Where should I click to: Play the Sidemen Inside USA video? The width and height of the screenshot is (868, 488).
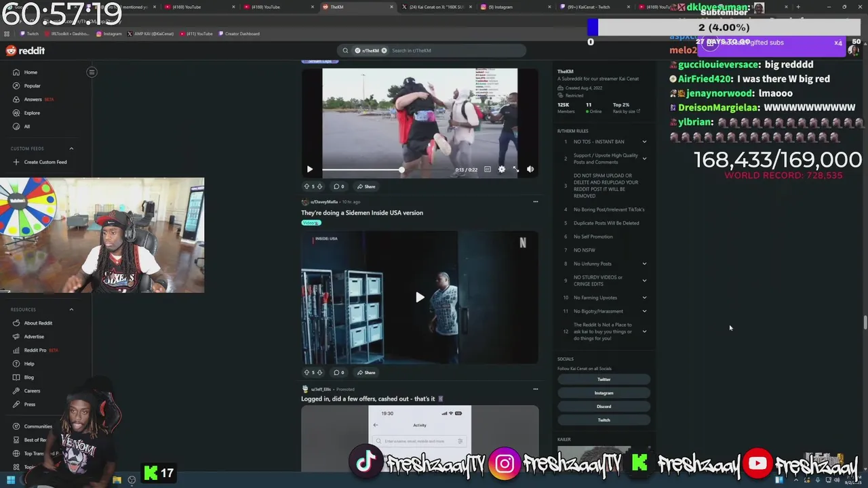point(420,297)
